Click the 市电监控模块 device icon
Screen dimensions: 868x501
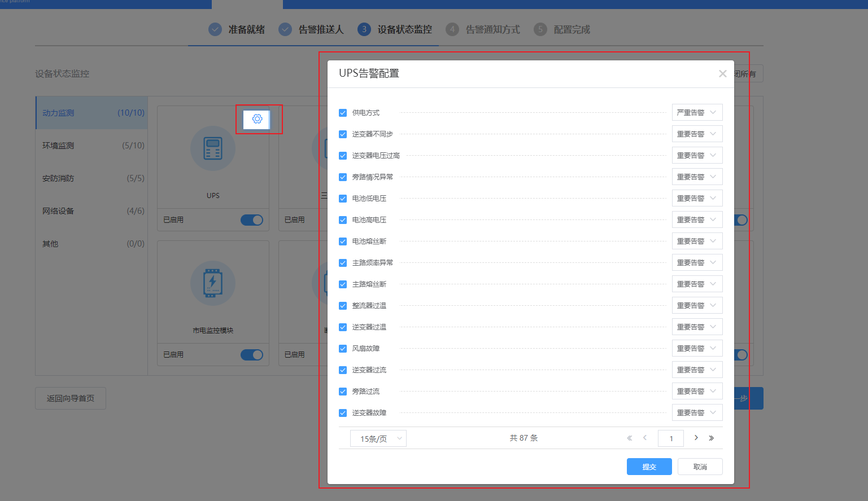[213, 283]
